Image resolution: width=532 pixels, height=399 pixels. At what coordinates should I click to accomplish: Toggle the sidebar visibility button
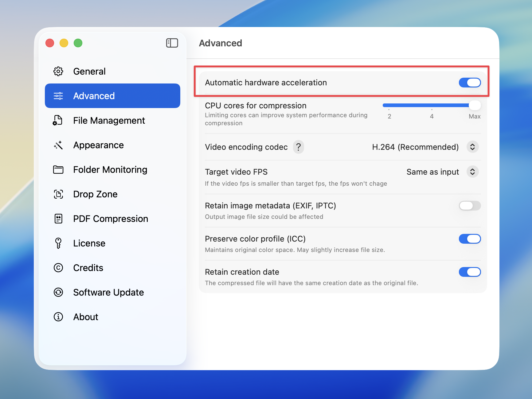172,43
